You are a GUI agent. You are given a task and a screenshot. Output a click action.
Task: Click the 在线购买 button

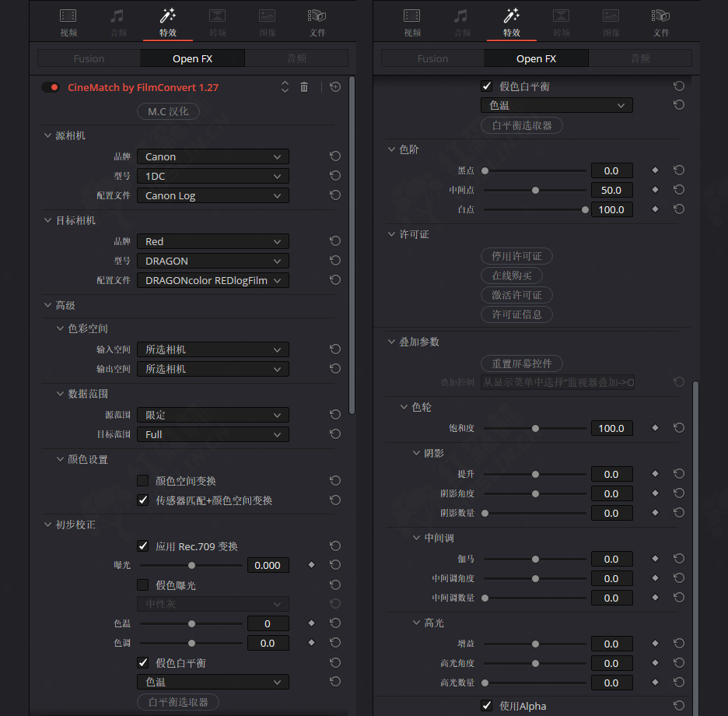(x=511, y=276)
